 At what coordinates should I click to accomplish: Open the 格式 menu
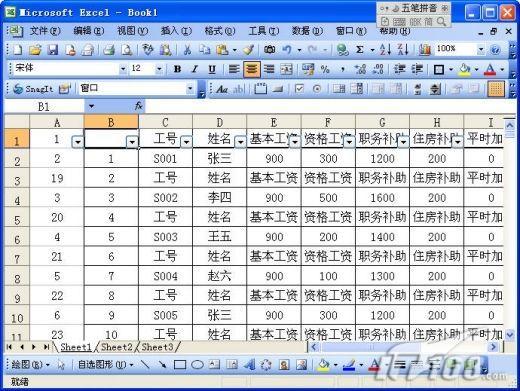point(220,31)
